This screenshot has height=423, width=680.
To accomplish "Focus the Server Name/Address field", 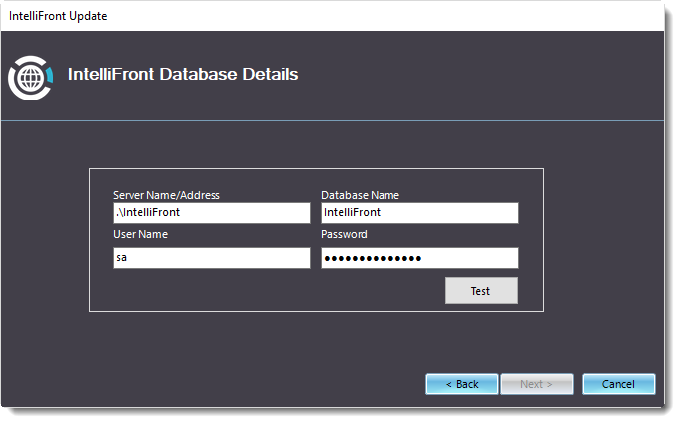I will coord(212,213).
